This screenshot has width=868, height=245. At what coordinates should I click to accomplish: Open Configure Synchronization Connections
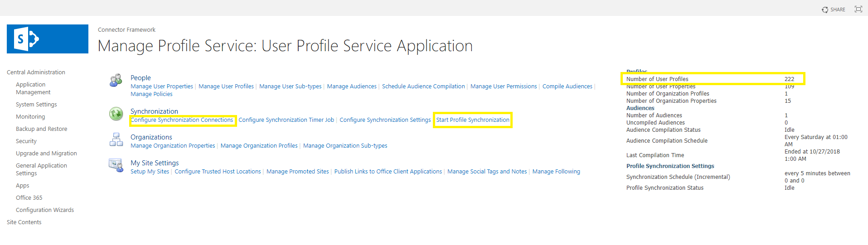[182, 120]
